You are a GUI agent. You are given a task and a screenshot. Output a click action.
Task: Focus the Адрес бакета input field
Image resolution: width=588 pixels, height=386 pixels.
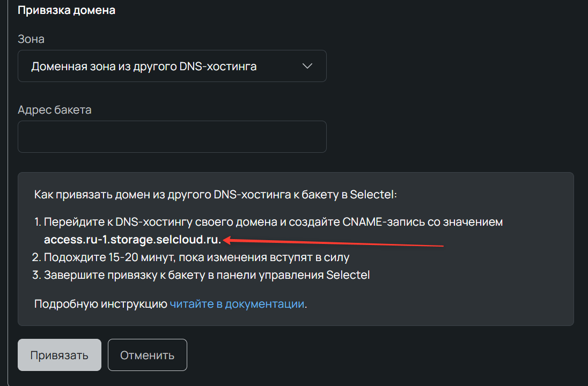172,136
